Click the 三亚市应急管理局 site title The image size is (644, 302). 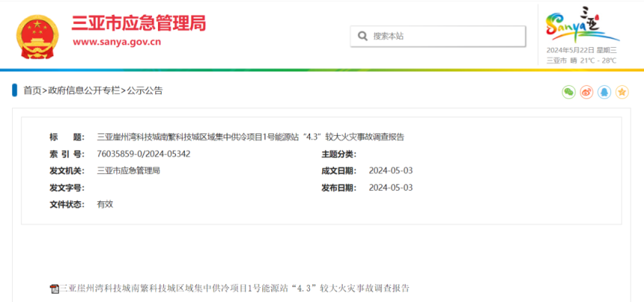tap(138, 23)
